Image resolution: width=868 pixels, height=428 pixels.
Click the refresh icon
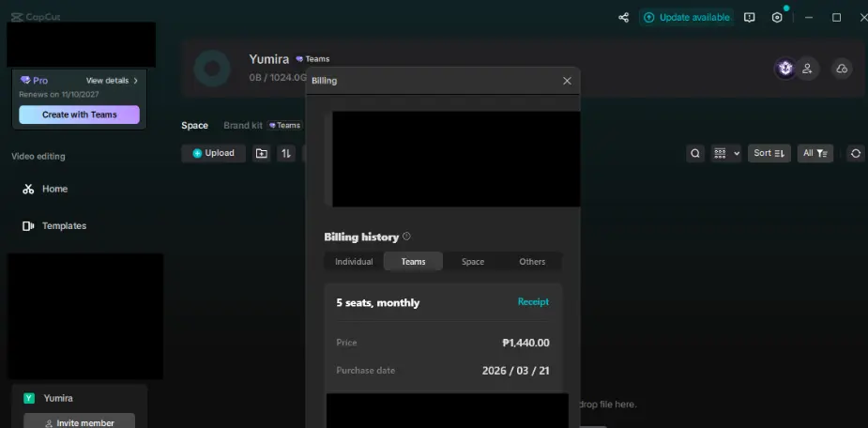[x=856, y=153]
